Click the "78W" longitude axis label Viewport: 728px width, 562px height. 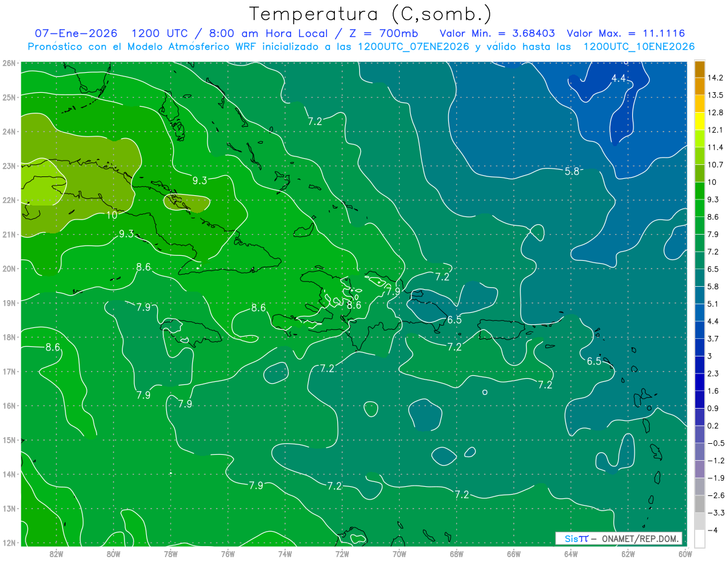coord(170,554)
